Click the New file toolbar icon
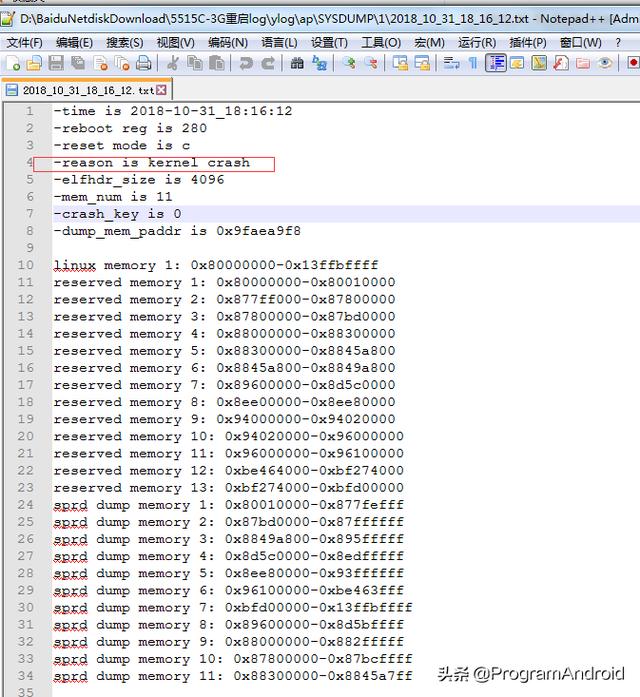The height and width of the screenshot is (697, 640). tap(12, 63)
